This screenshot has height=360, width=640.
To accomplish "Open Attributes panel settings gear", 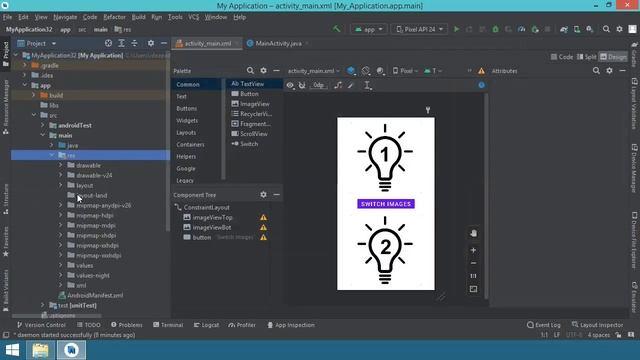I will pos(609,71).
